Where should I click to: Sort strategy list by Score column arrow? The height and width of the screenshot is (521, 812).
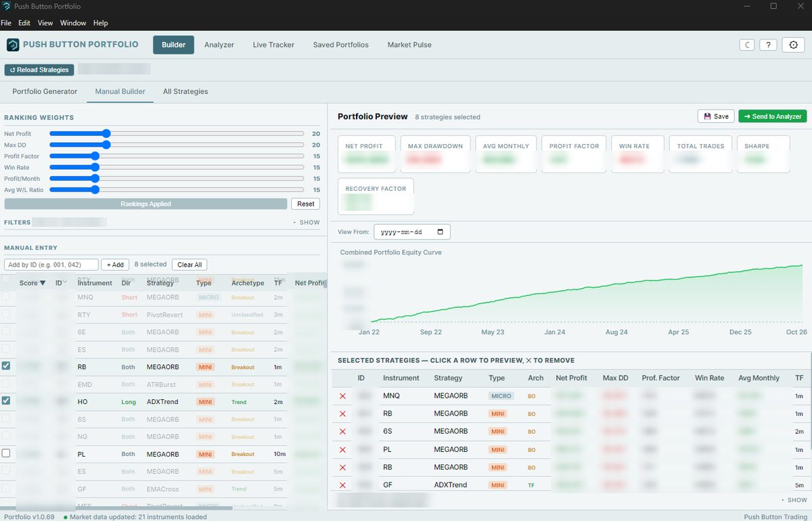(x=43, y=283)
